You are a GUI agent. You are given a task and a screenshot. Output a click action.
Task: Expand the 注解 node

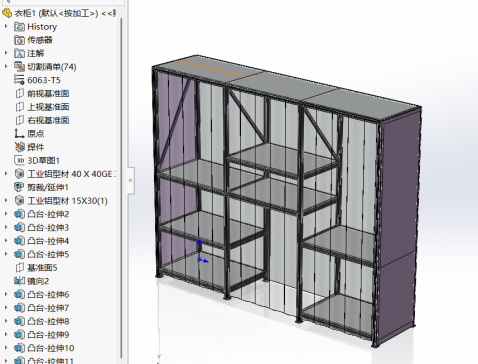point(6,53)
